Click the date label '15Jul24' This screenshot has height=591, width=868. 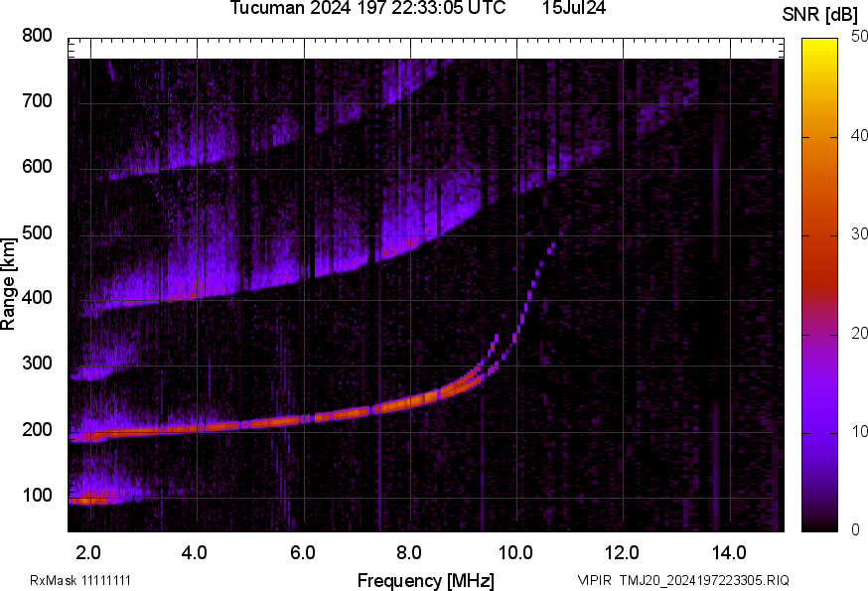point(573,7)
